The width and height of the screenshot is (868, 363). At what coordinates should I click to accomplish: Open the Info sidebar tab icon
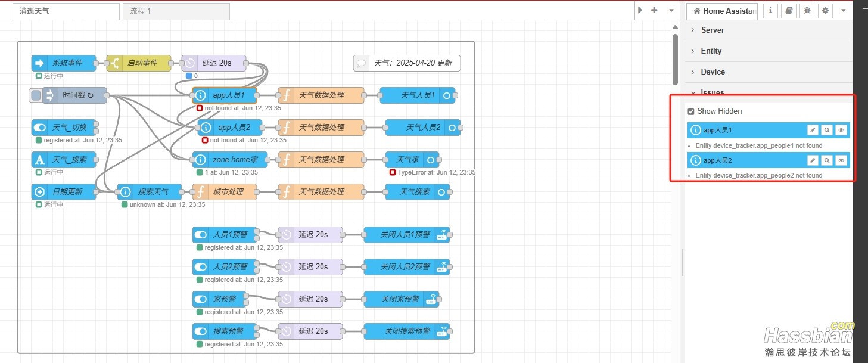(770, 11)
